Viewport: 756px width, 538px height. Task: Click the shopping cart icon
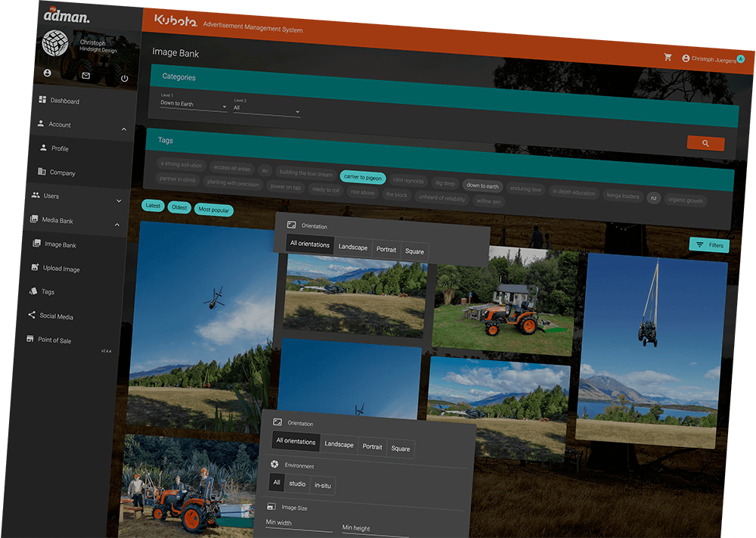pyautogui.click(x=668, y=57)
